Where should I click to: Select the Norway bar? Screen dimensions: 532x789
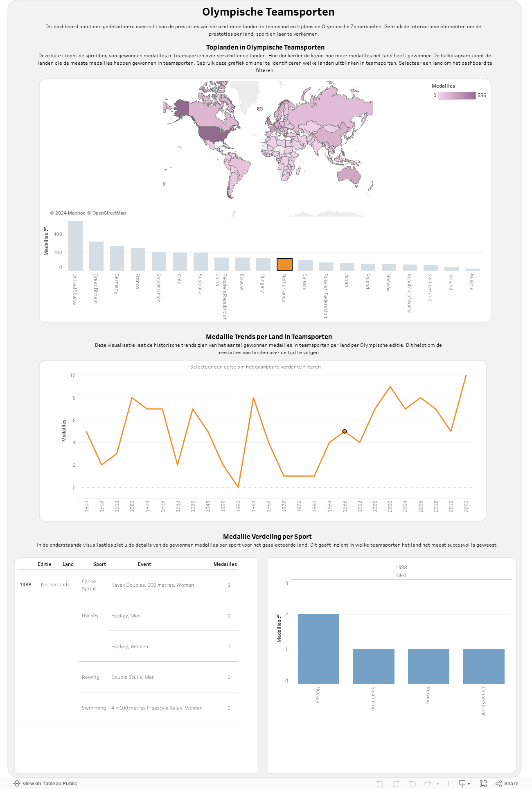click(x=389, y=267)
